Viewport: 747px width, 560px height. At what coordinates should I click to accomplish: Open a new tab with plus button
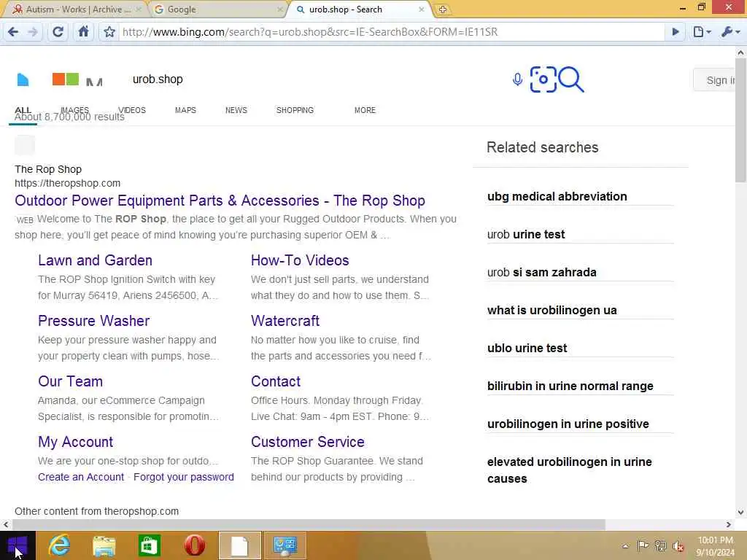point(443,9)
